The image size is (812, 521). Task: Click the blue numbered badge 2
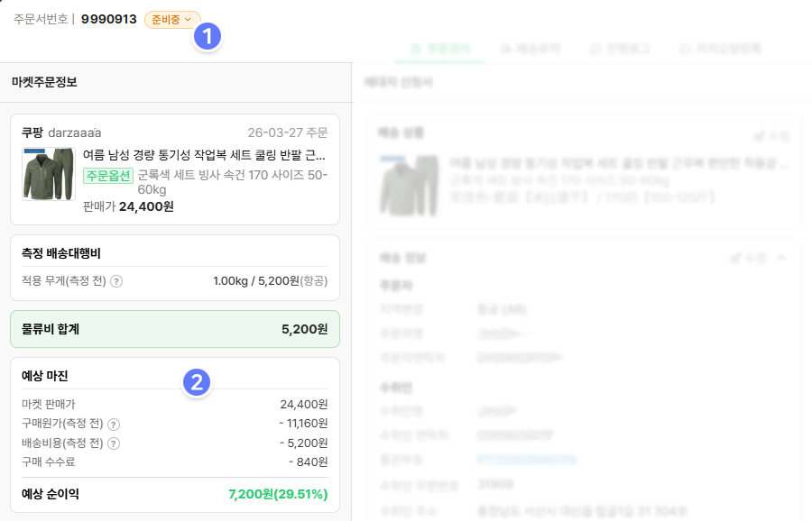(x=197, y=382)
